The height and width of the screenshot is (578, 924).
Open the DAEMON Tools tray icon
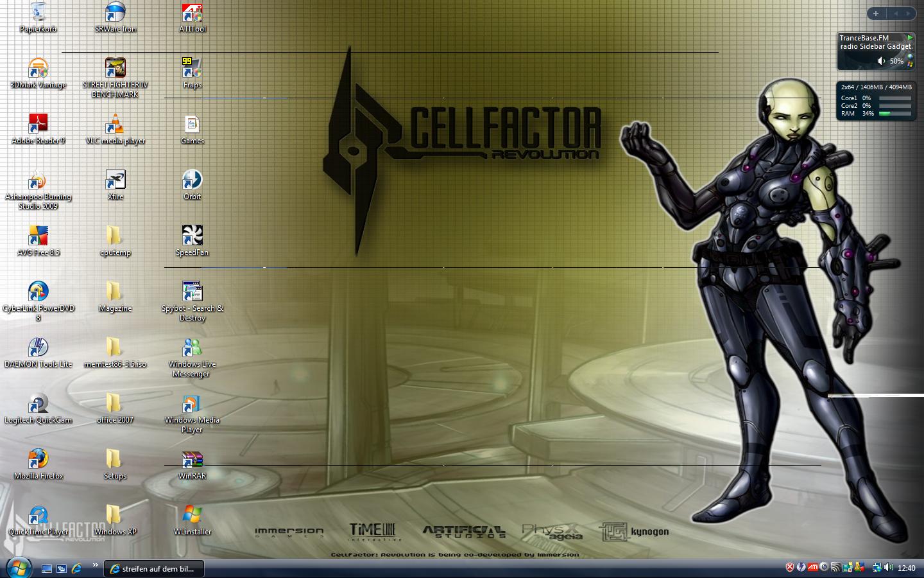coord(801,567)
